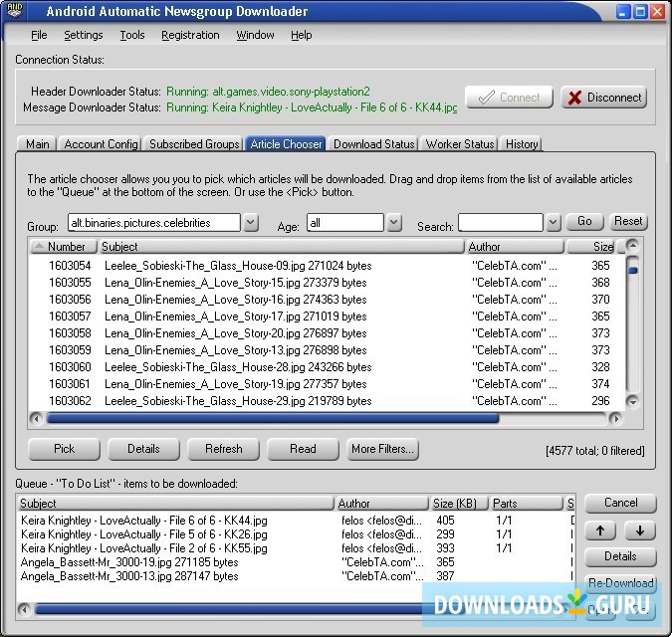
Task: Click the Age combo box field
Action: click(x=345, y=223)
